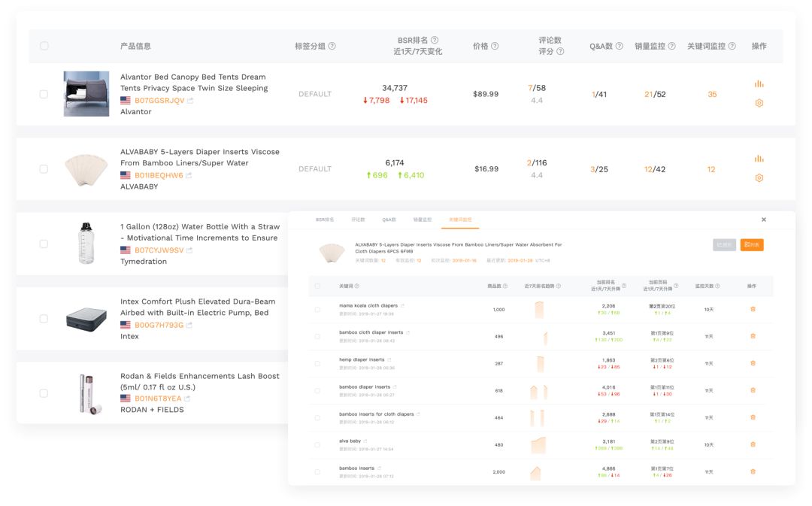
Task: Delete the 'hemp diaper inserts' keyword
Action: point(753,363)
